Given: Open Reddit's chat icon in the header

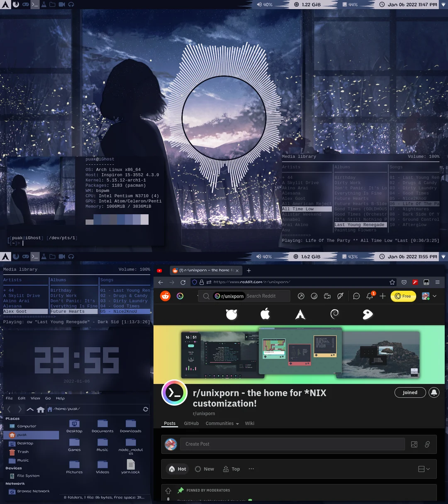Looking at the screenshot, I should 356,296.
